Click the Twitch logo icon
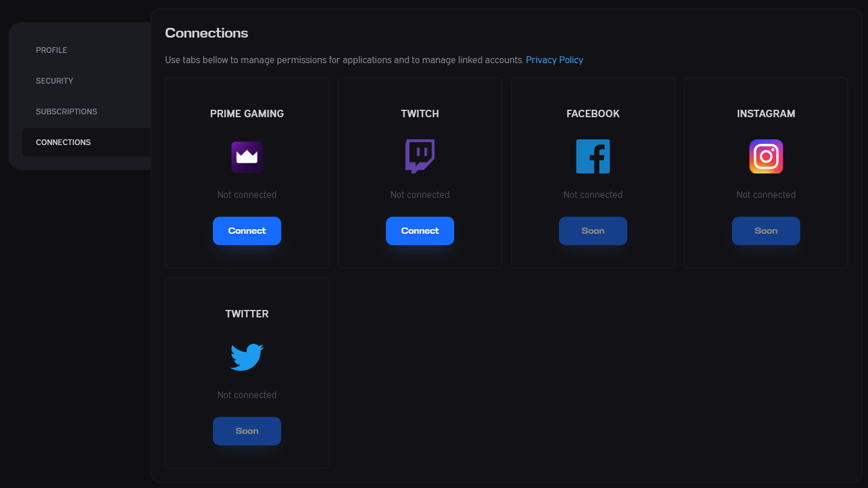Image resolution: width=868 pixels, height=488 pixels. [420, 156]
